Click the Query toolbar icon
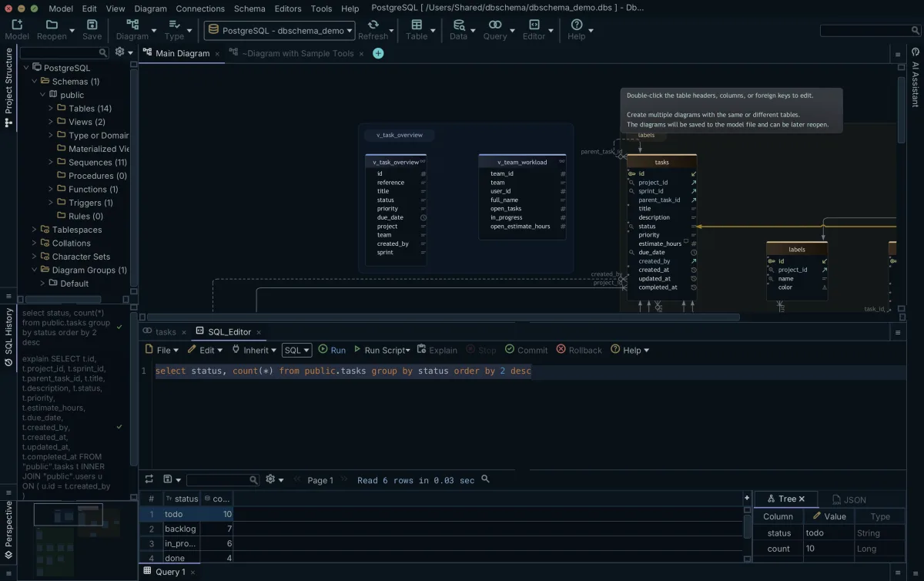The image size is (924, 581). point(495,25)
